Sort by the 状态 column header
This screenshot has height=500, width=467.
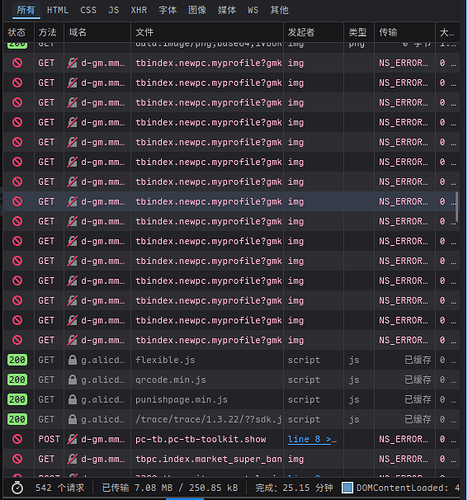click(19, 32)
